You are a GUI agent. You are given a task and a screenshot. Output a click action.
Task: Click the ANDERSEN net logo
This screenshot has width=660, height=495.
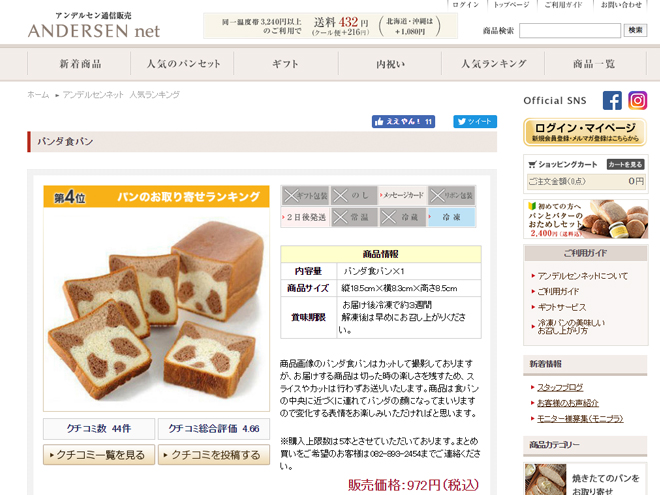94,25
